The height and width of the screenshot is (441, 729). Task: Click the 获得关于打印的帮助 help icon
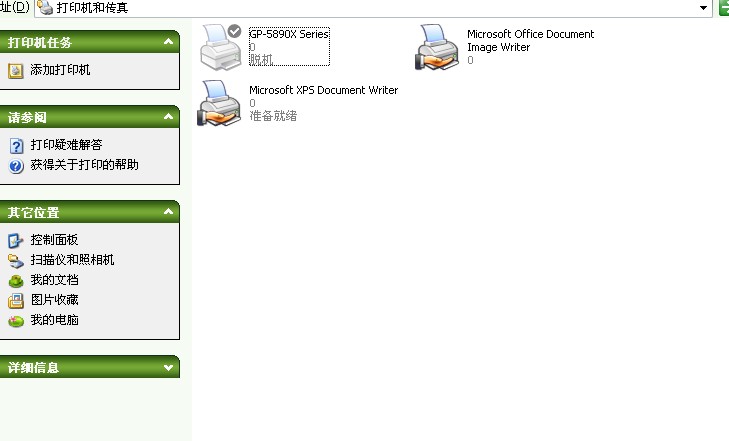pos(16,166)
